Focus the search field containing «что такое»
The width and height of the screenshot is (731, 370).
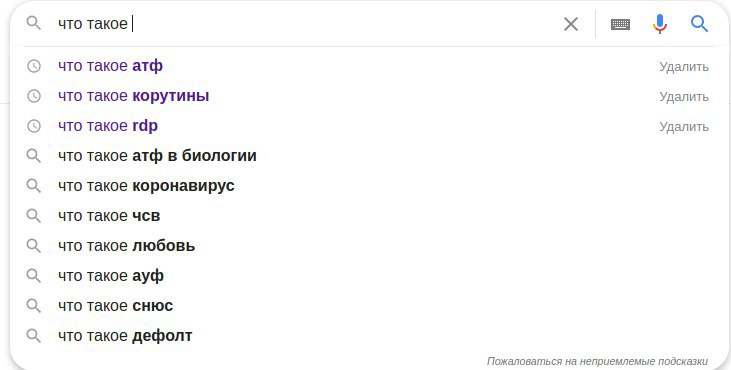coord(308,23)
